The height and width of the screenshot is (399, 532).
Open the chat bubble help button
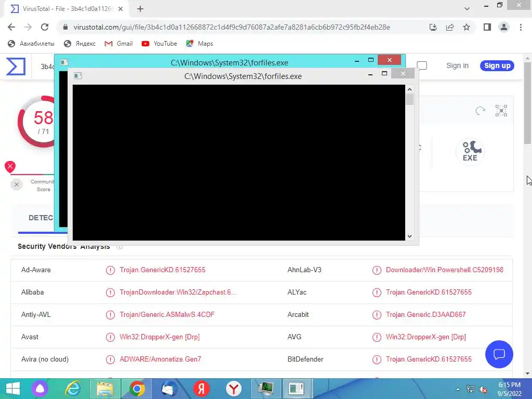pos(499,354)
